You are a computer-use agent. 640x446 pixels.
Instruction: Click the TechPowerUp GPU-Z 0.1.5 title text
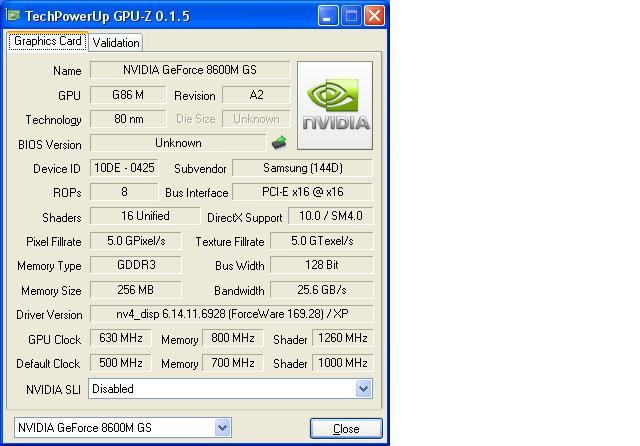pyautogui.click(x=107, y=16)
